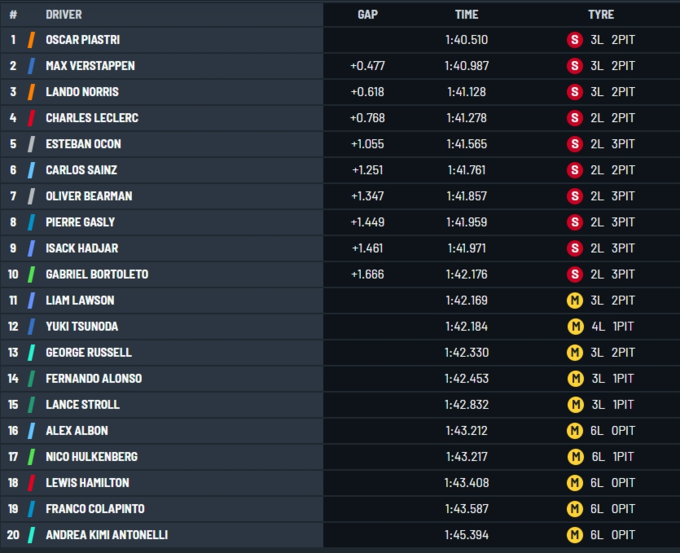Open driver name Carlos Sainz

[x=81, y=170]
